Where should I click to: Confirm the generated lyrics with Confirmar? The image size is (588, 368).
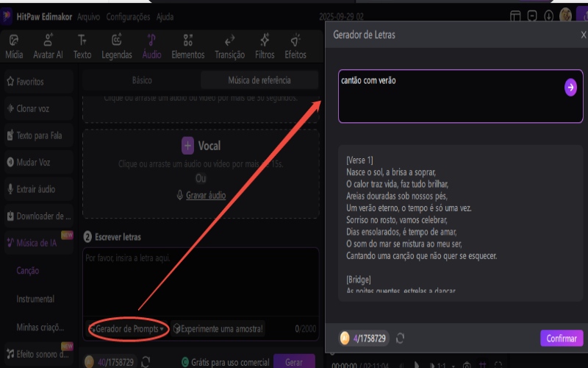(x=562, y=339)
